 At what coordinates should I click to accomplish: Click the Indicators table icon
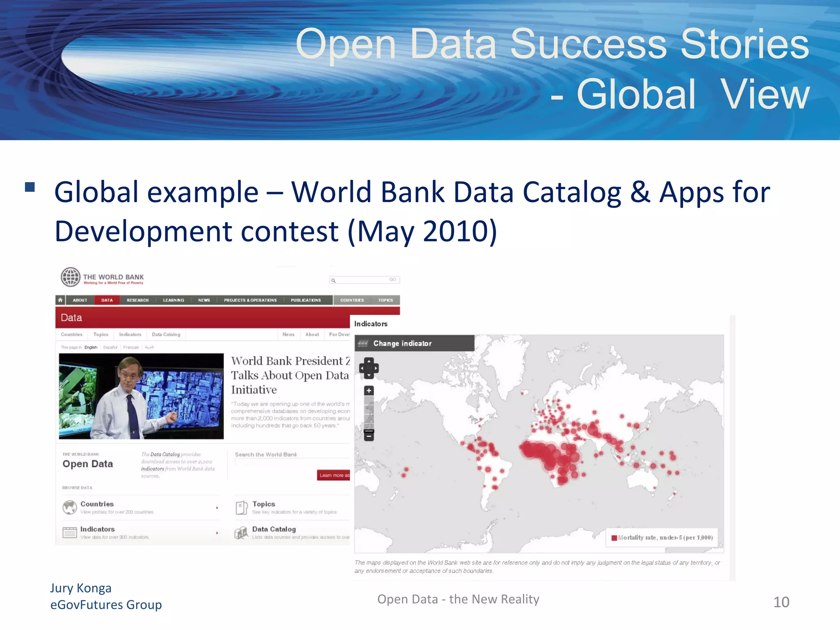[x=70, y=532]
